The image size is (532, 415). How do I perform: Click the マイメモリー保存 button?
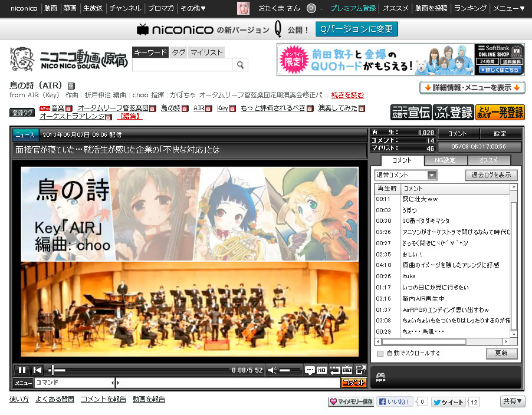point(351,402)
